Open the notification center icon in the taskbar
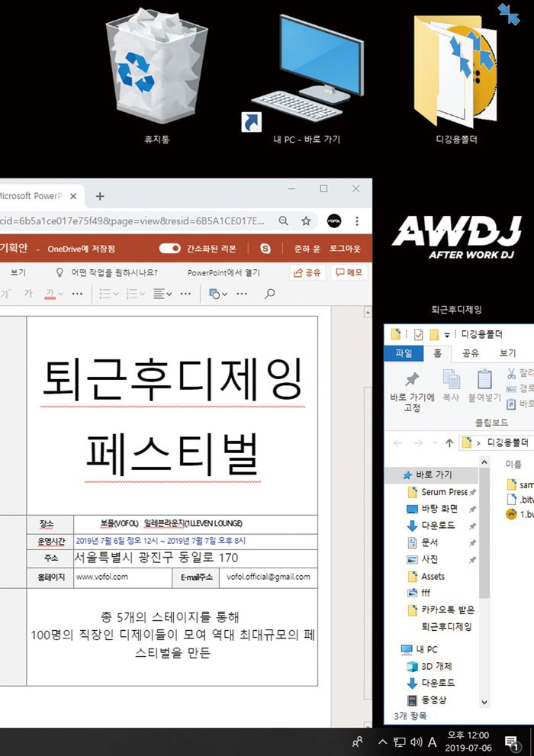Viewport: 534px width, 756px height. click(x=512, y=742)
